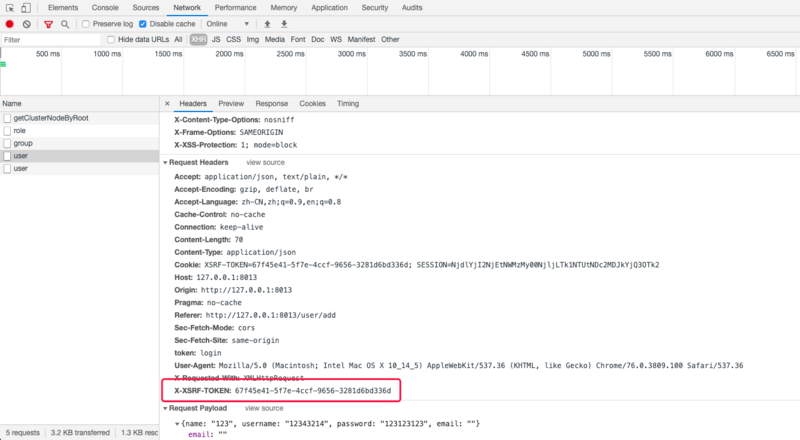
Task: Uncheck the Disable cache checkbox
Action: pyautogui.click(x=143, y=24)
